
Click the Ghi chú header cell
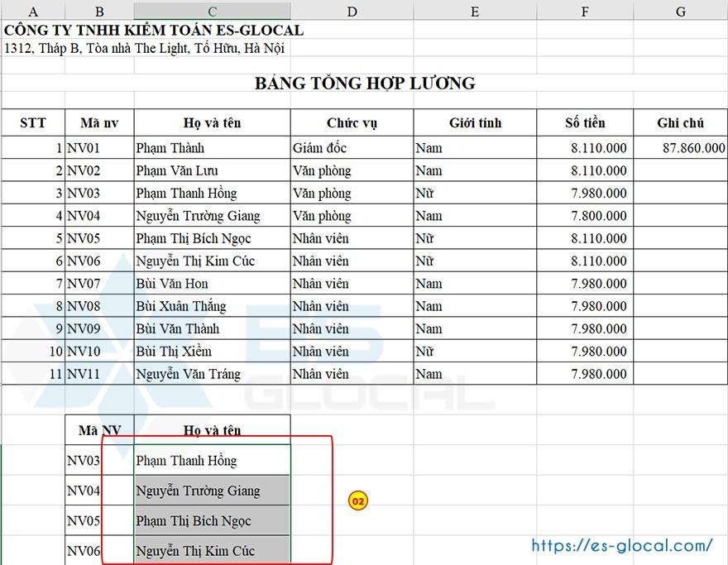tap(681, 122)
